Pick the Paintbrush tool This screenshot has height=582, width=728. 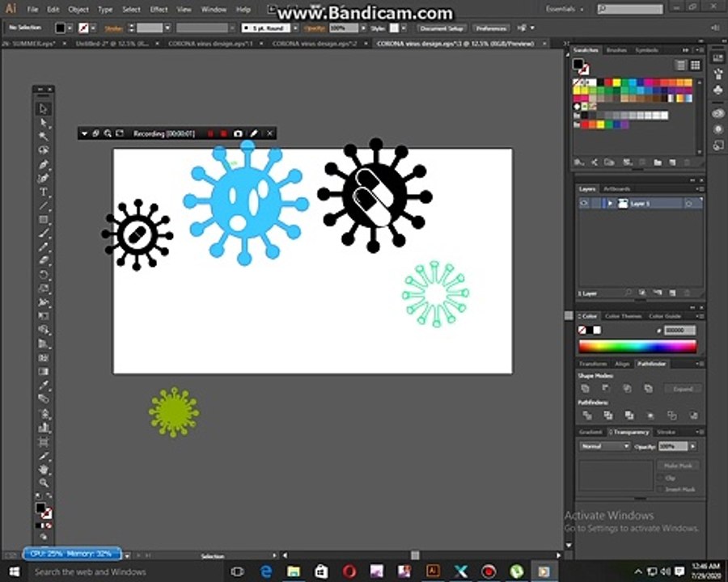43,233
